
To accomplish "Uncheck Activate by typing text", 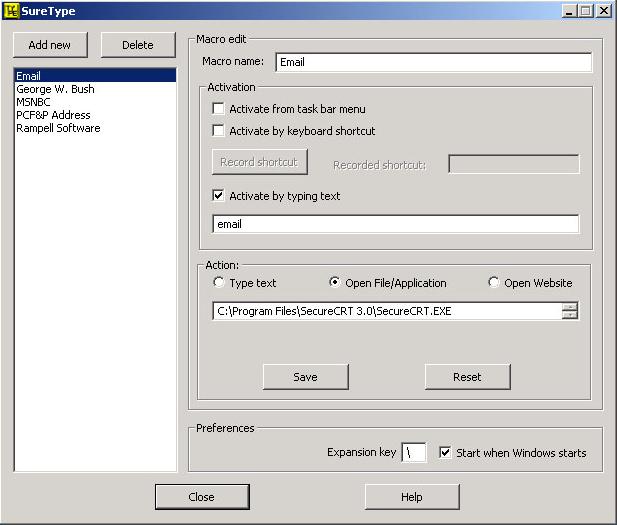I will [x=218, y=195].
